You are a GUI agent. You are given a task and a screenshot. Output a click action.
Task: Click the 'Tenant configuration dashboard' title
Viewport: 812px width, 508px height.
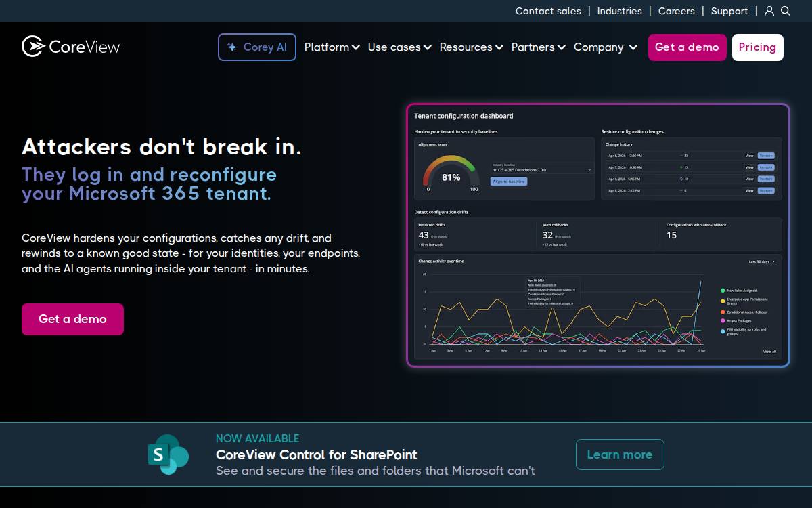pyautogui.click(x=464, y=116)
